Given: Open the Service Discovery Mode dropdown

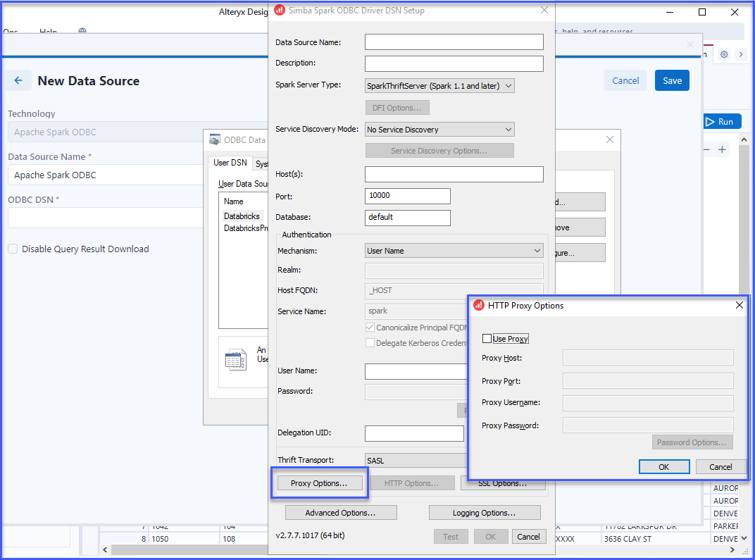Looking at the screenshot, I should coord(439,130).
